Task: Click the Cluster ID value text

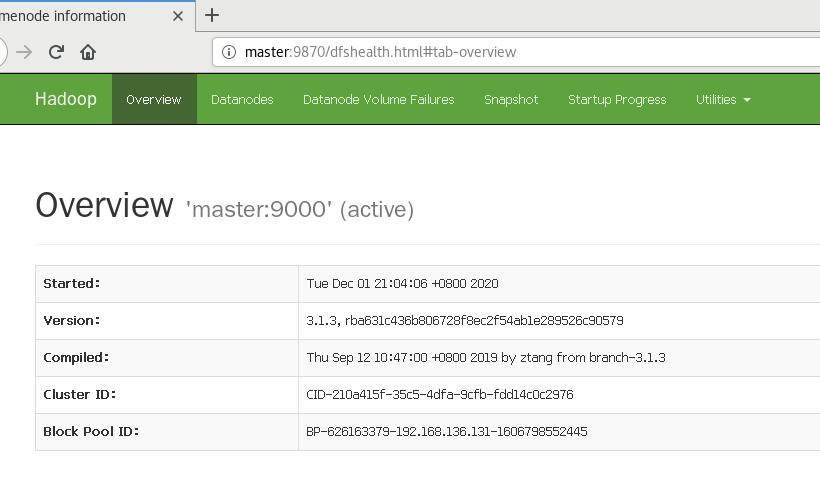Action: tap(440, 395)
